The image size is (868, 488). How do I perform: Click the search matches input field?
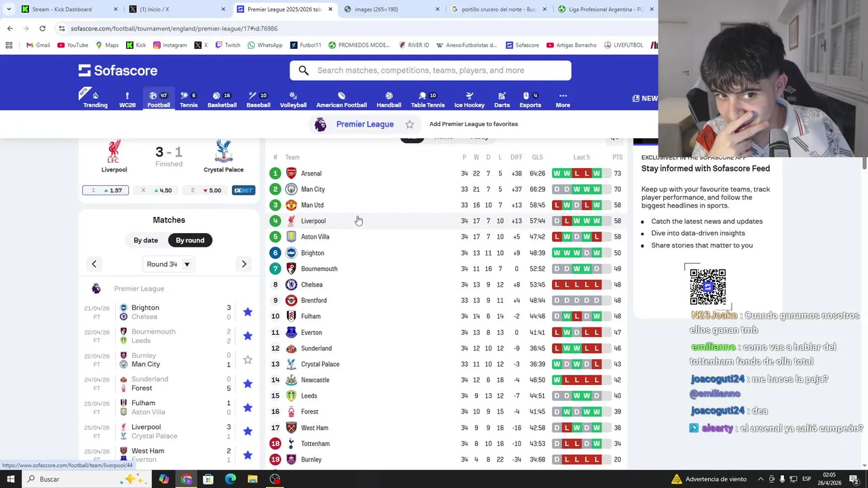[x=431, y=70]
